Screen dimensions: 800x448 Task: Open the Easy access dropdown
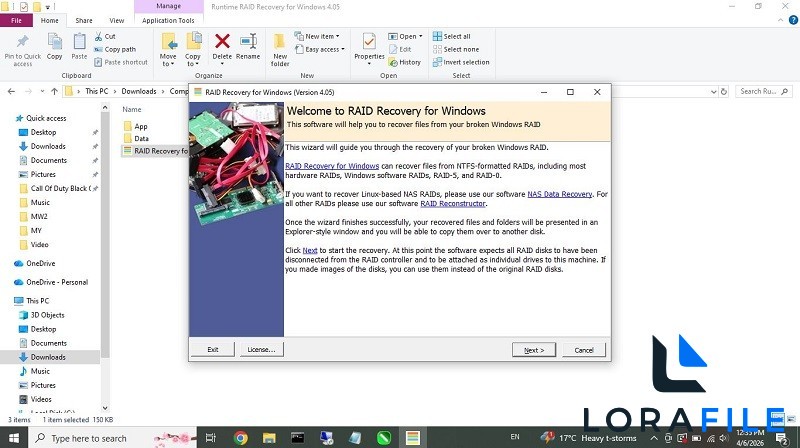point(319,49)
